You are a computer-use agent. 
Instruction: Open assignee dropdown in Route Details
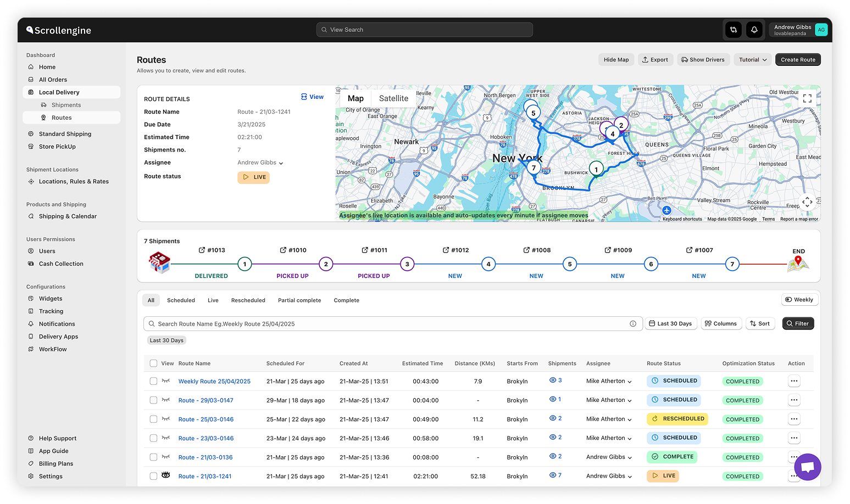coord(260,163)
